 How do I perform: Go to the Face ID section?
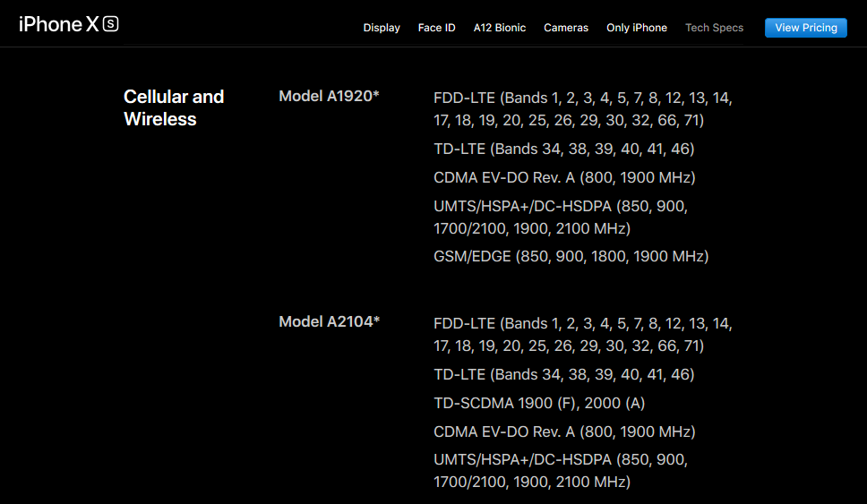point(437,28)
